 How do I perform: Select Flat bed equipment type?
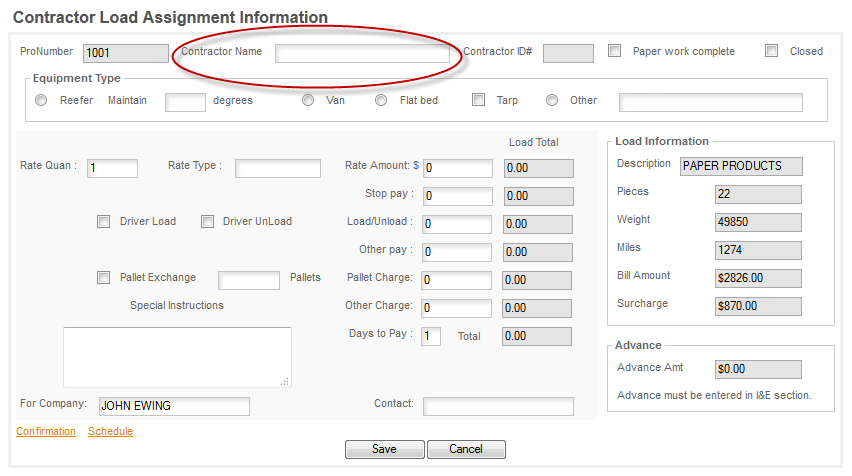(381, 101)
